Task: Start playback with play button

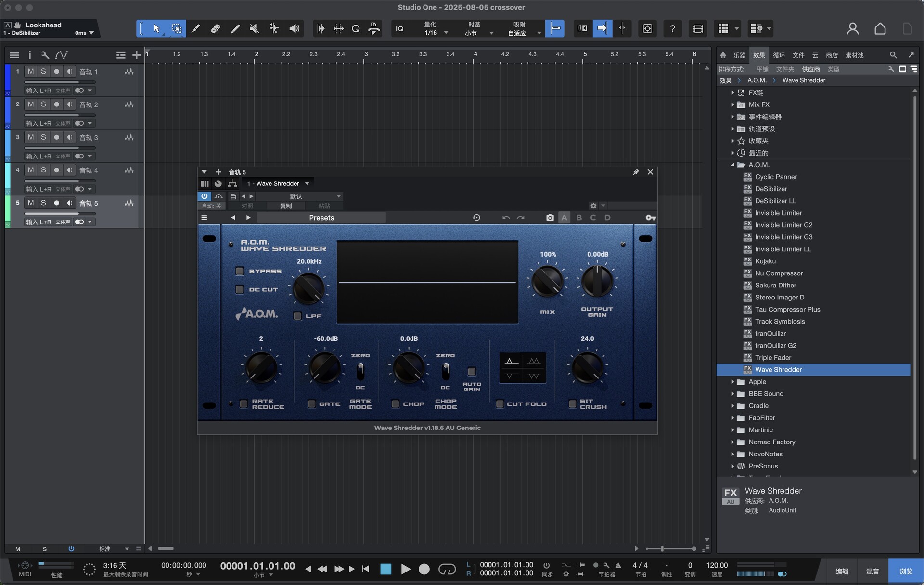Action: (405, 569)
